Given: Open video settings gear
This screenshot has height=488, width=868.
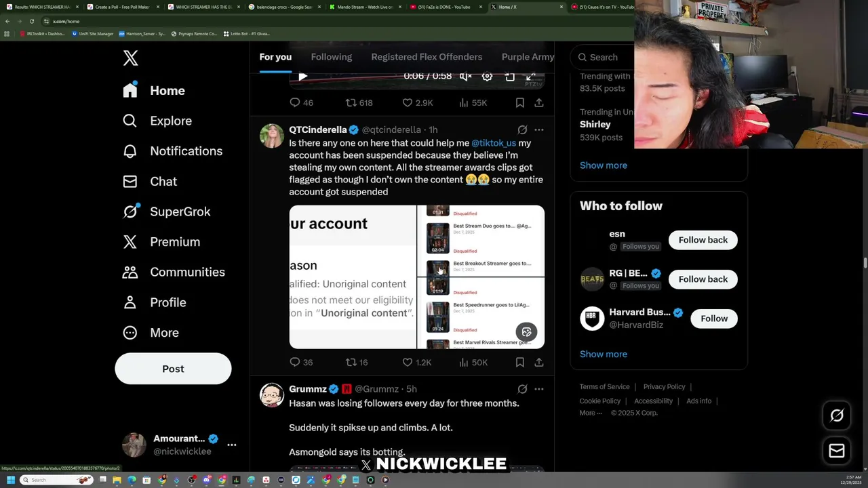Looking at the screenshot, I should click(x=487, y=77).
